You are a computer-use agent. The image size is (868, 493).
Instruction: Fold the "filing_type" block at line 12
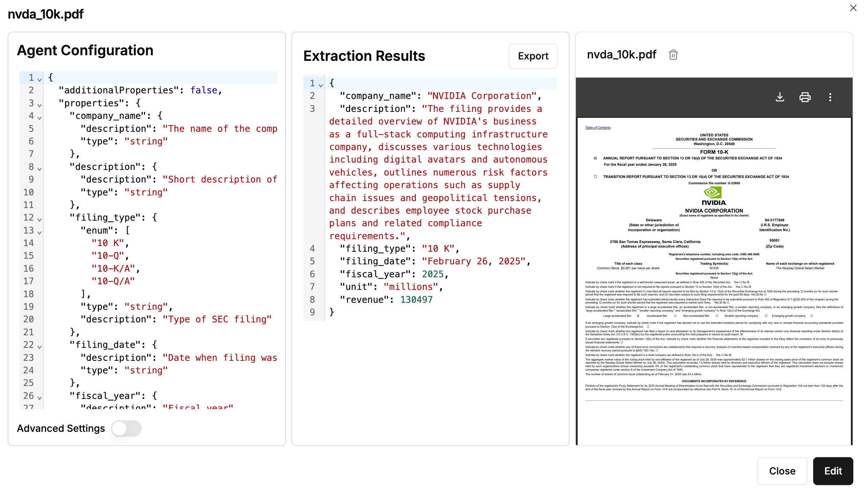pyautogui.click(x=39, y=220)
